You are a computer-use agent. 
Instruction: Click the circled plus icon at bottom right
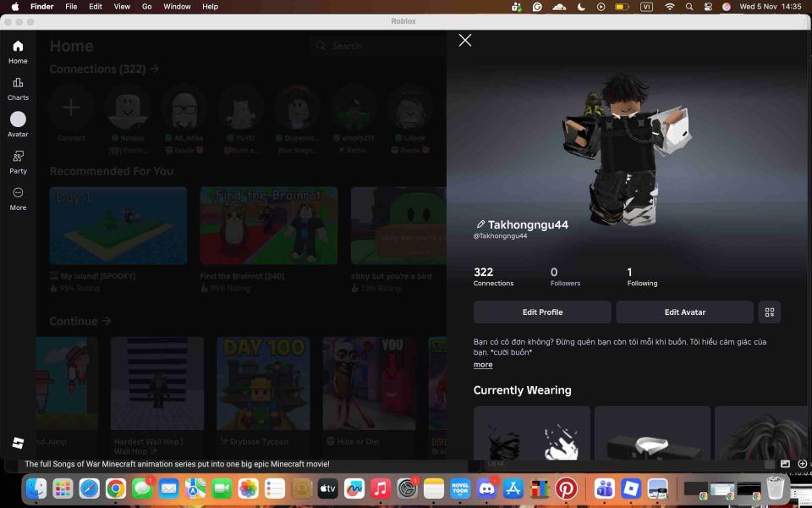(x=803, y=464)
